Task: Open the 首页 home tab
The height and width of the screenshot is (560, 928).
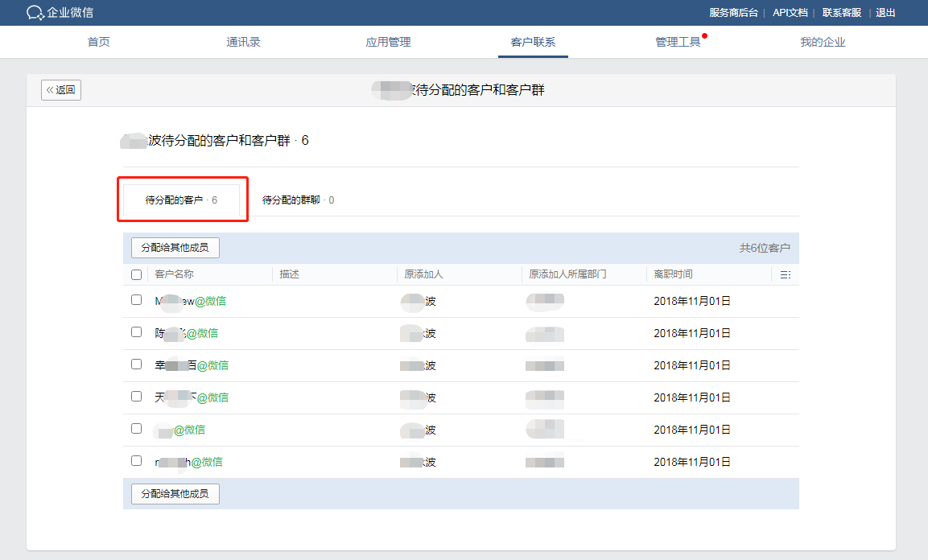Action: (x=98, y=42)
